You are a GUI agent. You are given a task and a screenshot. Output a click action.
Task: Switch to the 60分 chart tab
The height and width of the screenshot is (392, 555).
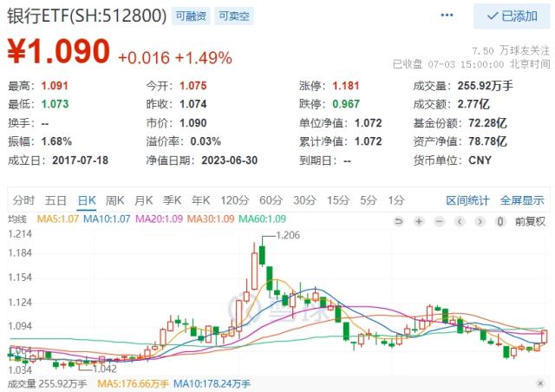point(271,200)
